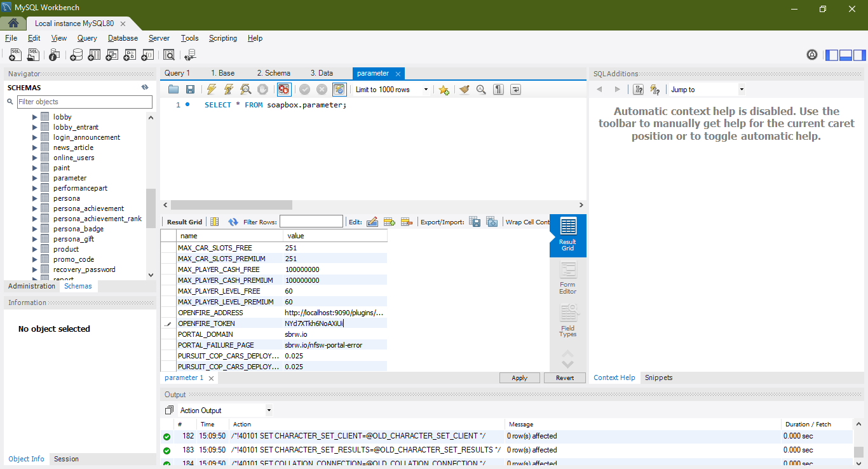This screenshot has height=469, width=868.
Task: Open script file in query editor
Action: (x=173, y=90)
